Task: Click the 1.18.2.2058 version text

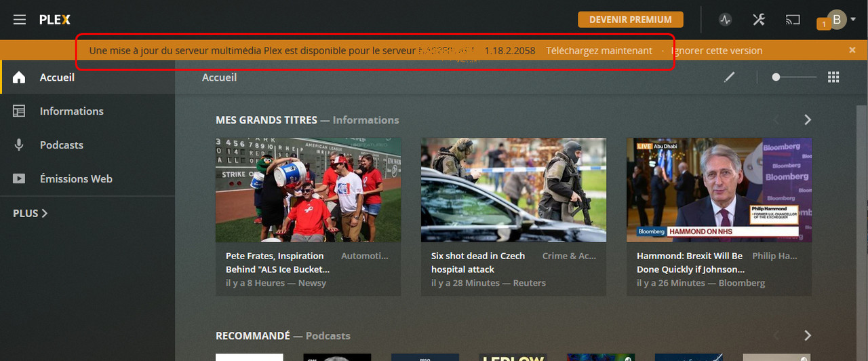Action: point(510,50)
